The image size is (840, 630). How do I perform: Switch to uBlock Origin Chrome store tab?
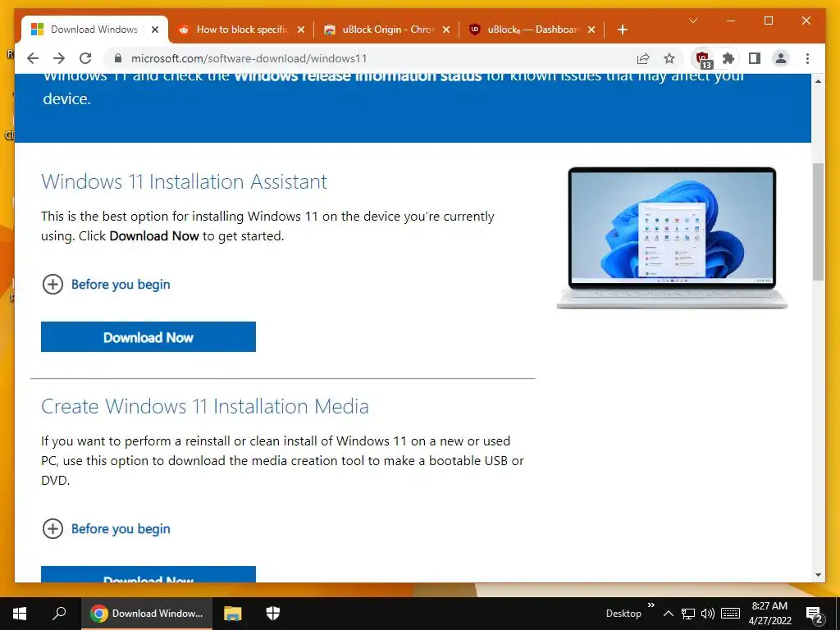tap(388, 30)
